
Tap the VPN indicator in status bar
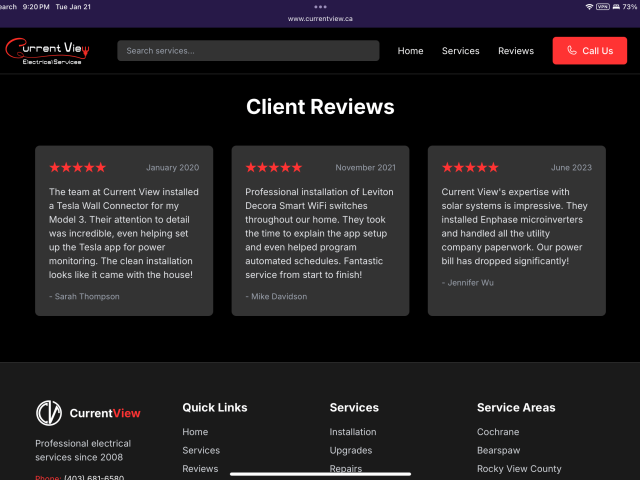pyautogui.click(x=602, y=6)
